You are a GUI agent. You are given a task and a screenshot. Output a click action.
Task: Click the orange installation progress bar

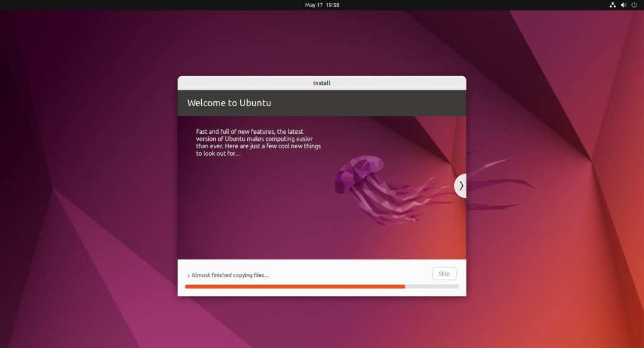click(321, 287)
